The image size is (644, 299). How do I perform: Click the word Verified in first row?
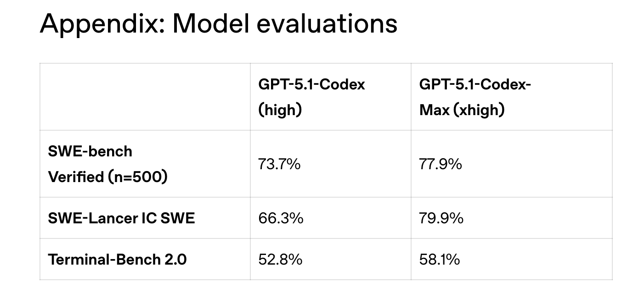(76, 177)
